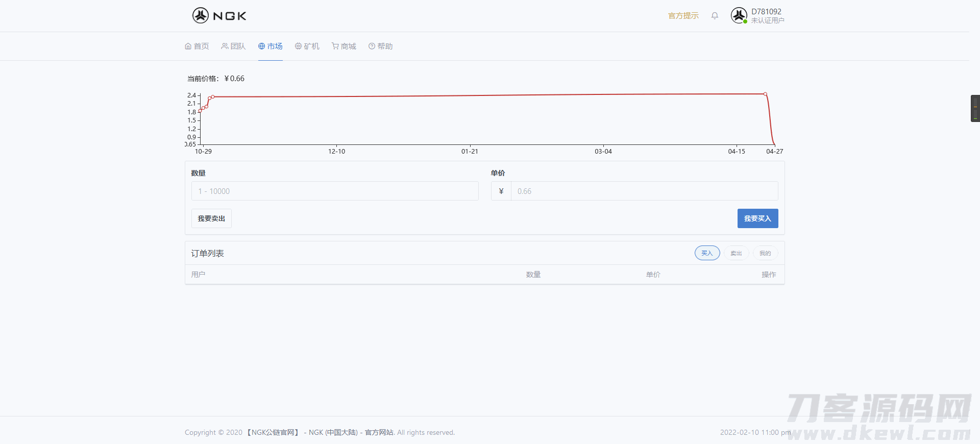The height and width of the screenshot is (444, 980).
Task: Open the 商城 shop tab
Action: pos(344,46)
